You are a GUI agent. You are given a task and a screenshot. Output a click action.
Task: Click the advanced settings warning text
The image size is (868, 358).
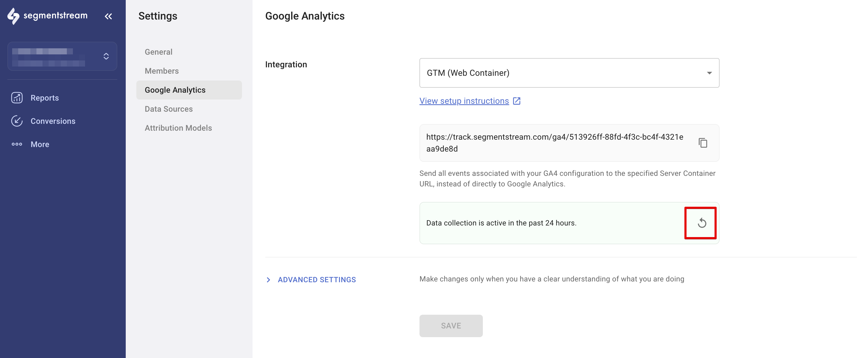[552, 279]
